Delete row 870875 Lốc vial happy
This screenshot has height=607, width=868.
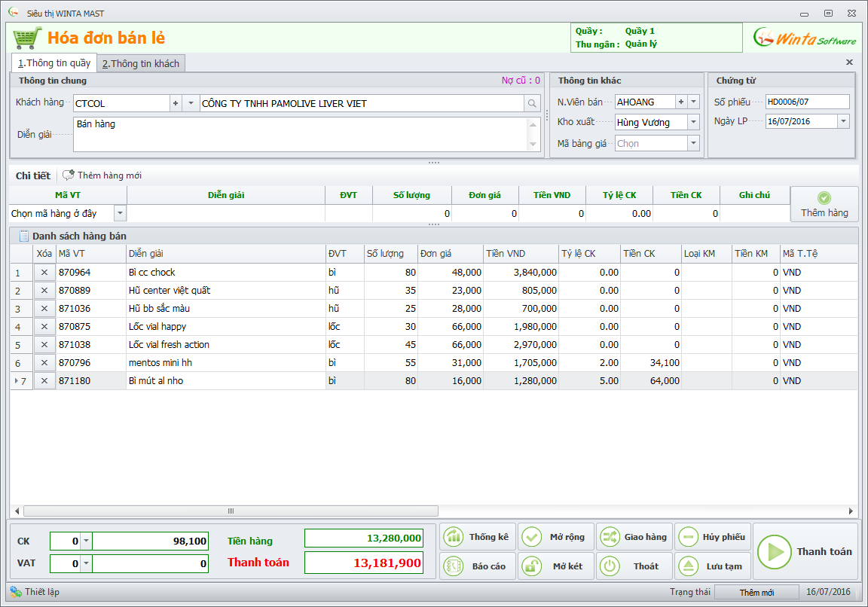point(44,326)
